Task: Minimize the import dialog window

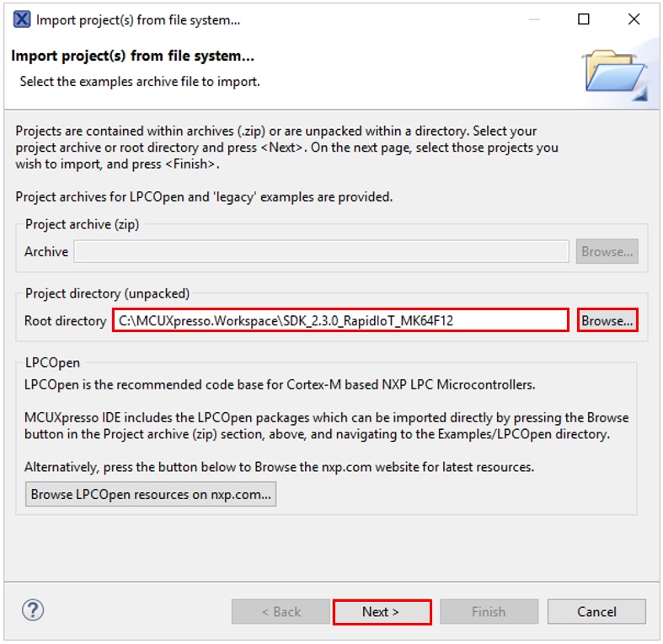Action: [x=532, y=19]
